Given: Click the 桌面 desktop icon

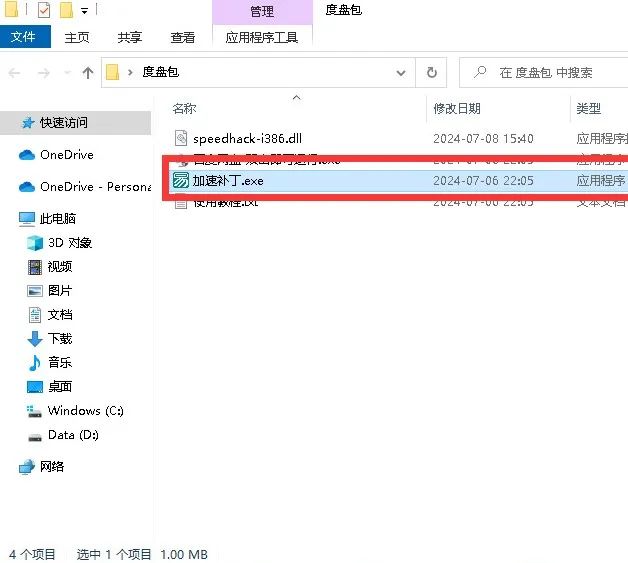Looking at the screenshot, I should (x=35, y=387).
